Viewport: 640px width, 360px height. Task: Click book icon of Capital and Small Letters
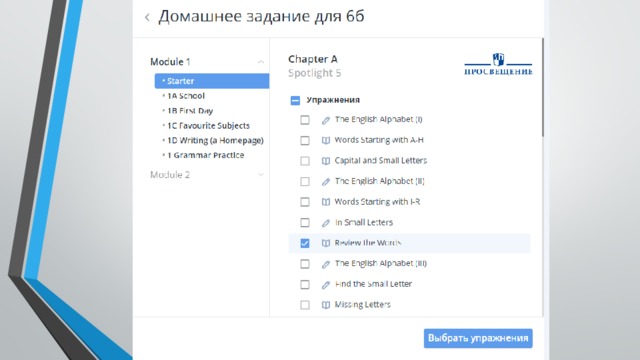point(325,161)
